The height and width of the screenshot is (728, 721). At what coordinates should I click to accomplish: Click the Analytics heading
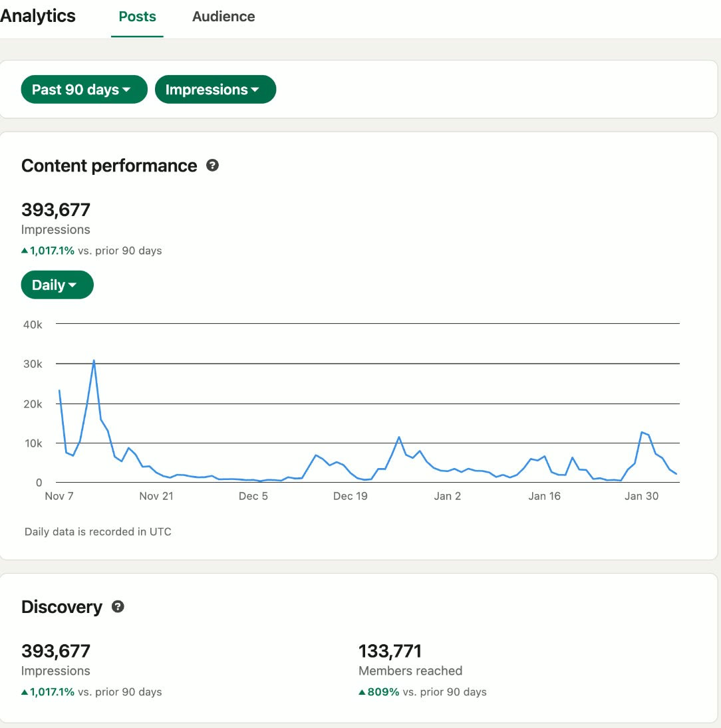coord(38,16)
